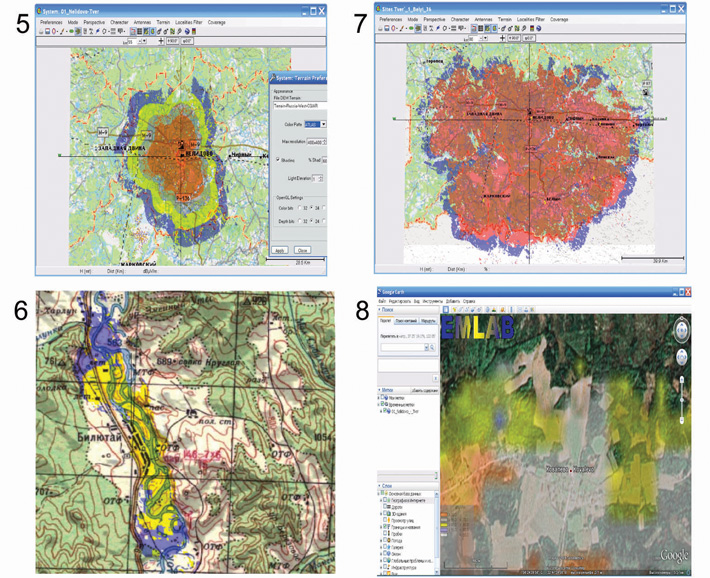Screen dimensions: 710x578
Task: Collapse the Поиск panel in Google Earth
Action: click(x=379, y=309)
